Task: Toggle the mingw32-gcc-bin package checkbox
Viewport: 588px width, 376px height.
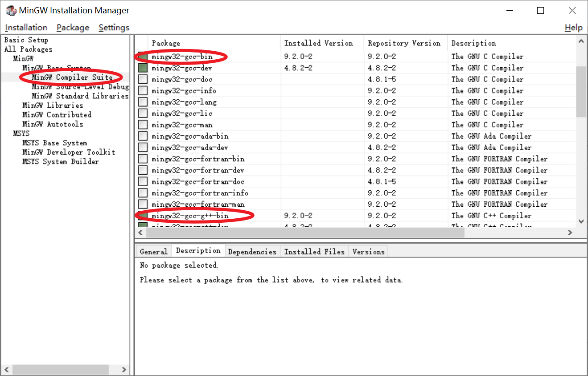Action: pos(143,57)
